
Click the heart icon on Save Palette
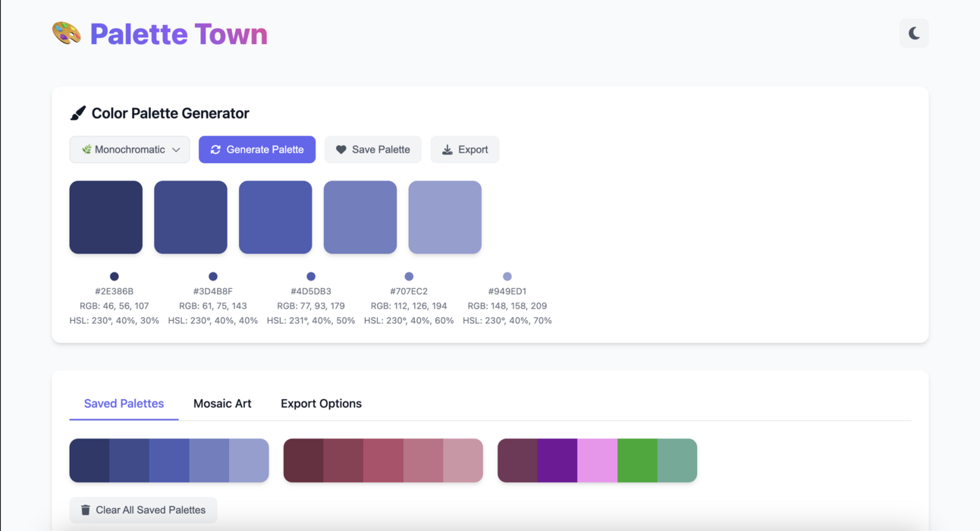click(x=341, y=149)
